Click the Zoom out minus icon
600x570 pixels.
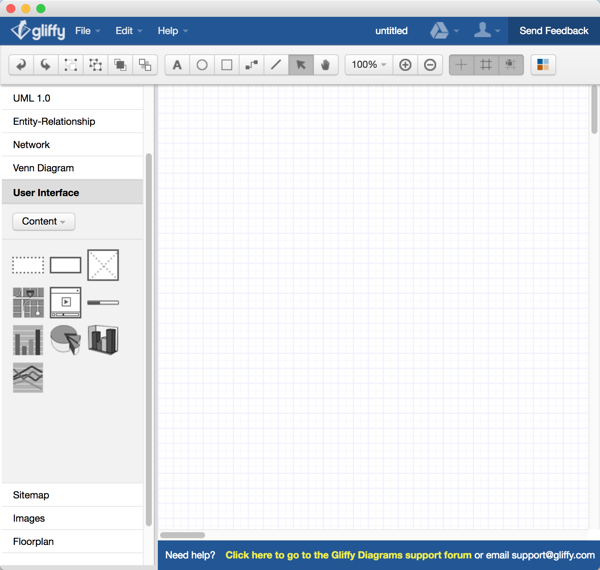tap(430, 65)
